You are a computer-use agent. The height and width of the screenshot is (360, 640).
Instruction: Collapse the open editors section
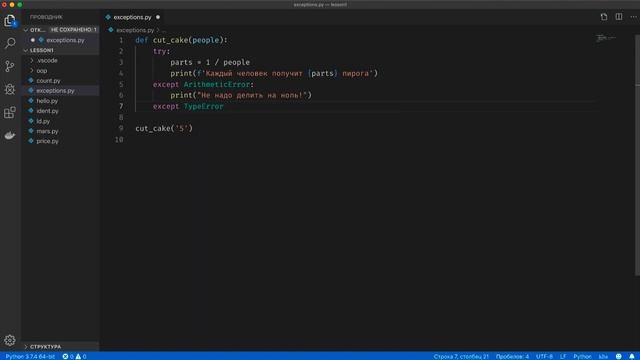(x=26, y=30)
